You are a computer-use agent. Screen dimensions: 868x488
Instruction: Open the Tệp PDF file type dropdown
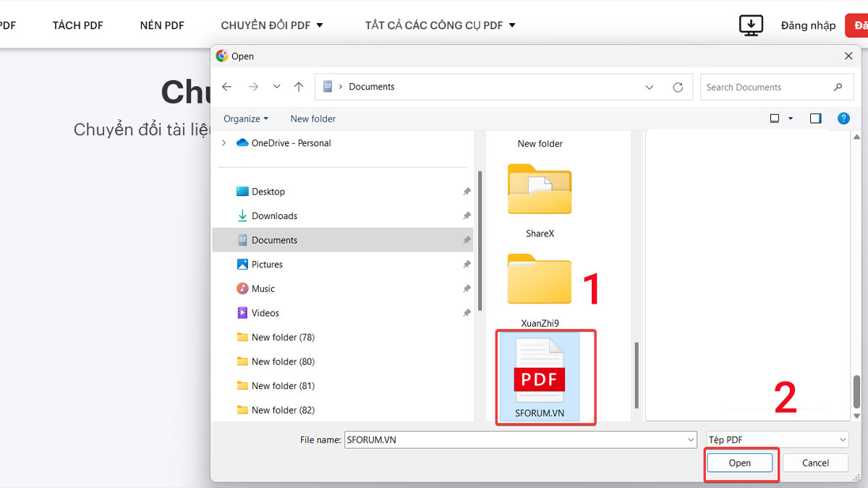tap(777, 440)
